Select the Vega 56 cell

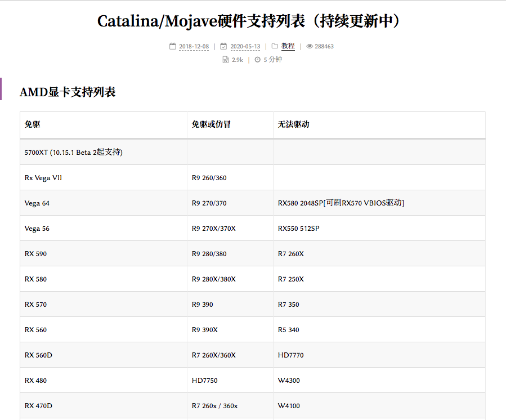[x=104, y=228]
